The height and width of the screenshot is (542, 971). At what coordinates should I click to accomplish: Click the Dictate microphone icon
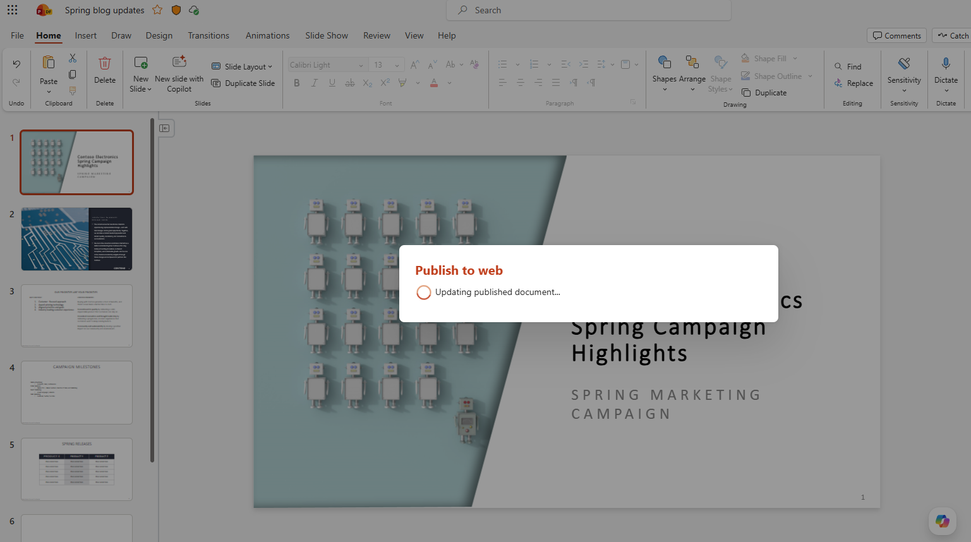click(x=945, y=64)
